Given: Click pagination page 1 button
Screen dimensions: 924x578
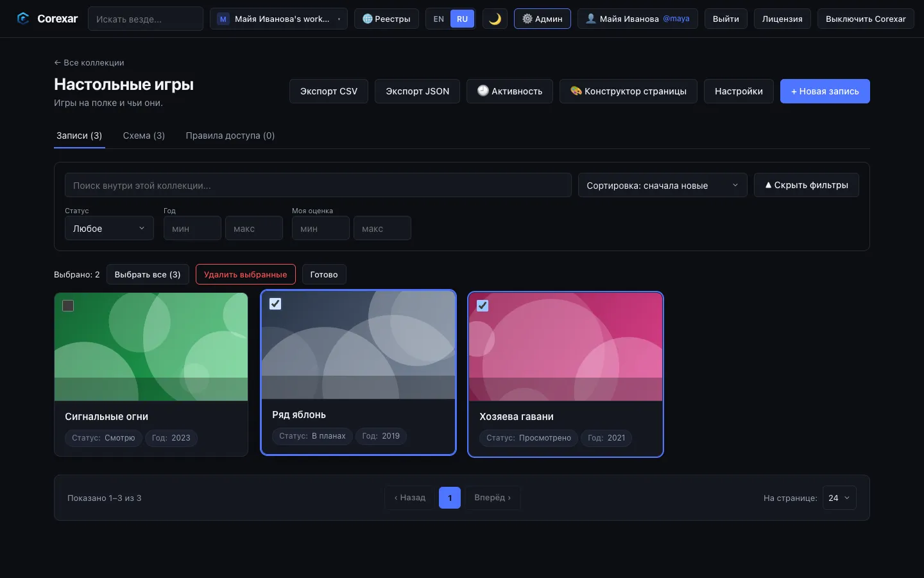Looking at the screenshot, I should click(450, 498).
